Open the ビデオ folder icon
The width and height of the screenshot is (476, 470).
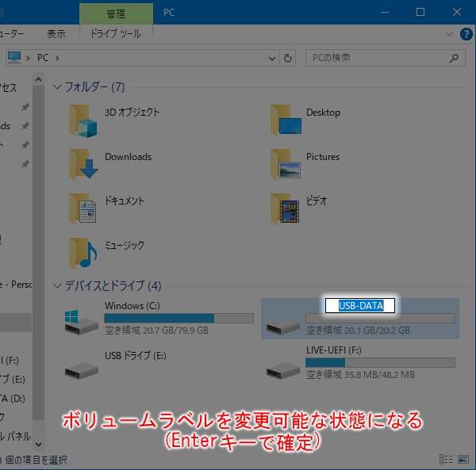[285, 209]
